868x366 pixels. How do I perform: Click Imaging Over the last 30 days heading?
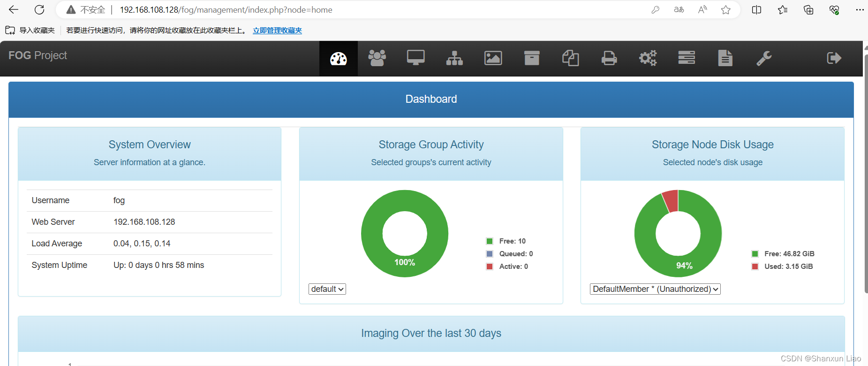tap(431, 333)
